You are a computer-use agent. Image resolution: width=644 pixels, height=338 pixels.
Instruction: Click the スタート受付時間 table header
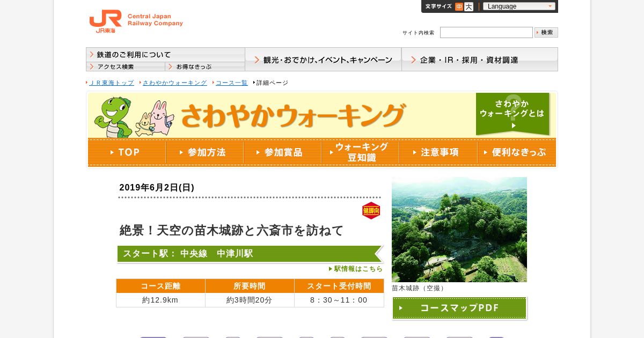[339, 286]
